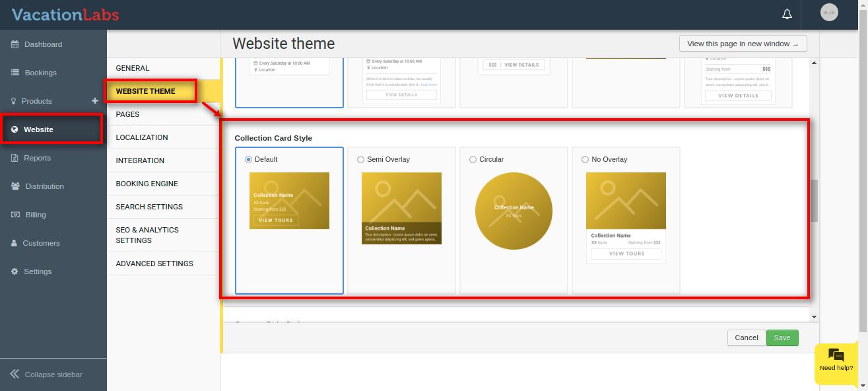Click the plus icon beside Products
This screenshot has width=868, height=391.
tap(95, 101)
